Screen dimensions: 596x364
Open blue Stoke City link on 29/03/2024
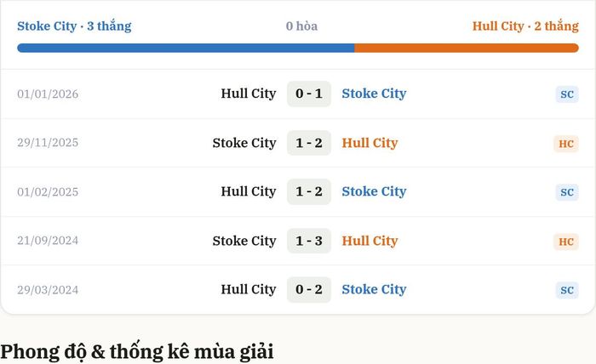pos(374,289)
